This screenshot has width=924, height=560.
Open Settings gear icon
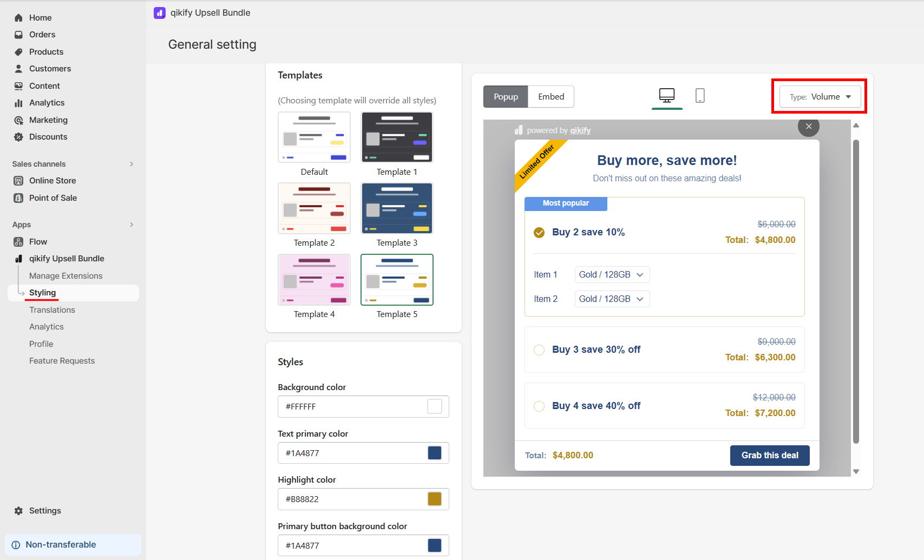coord(18,511)
